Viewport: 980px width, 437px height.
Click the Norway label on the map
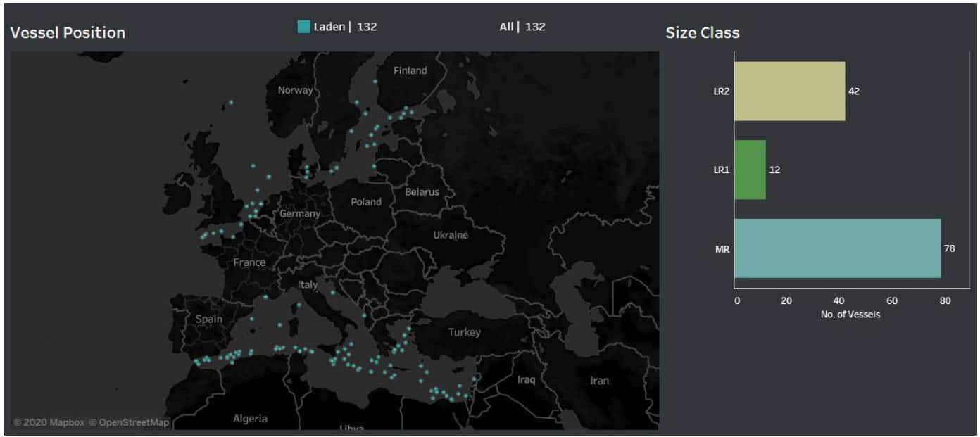point(295,90)
